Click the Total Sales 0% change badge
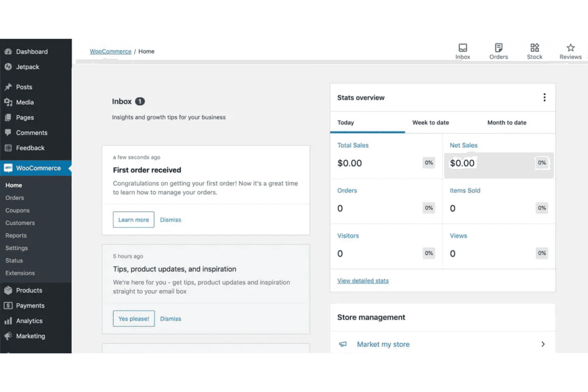 click(x=428, y=163)
